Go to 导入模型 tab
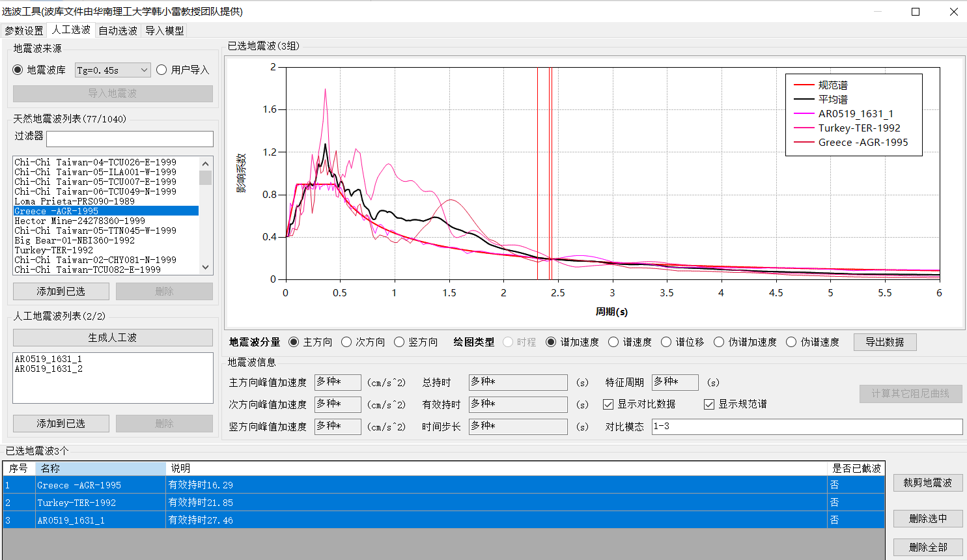 pyautogui.click(x=164, y=31)
